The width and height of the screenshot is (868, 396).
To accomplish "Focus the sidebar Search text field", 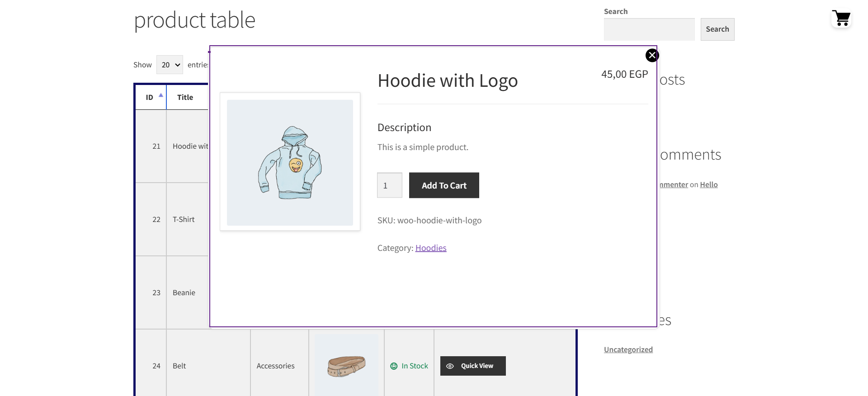I will click(x=649, y=29).
